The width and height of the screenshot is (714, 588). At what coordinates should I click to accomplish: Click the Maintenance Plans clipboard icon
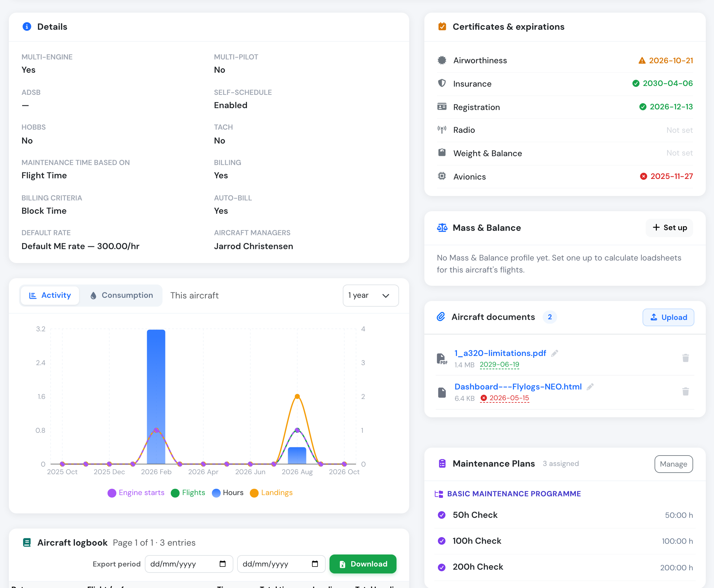coord(442,463)
